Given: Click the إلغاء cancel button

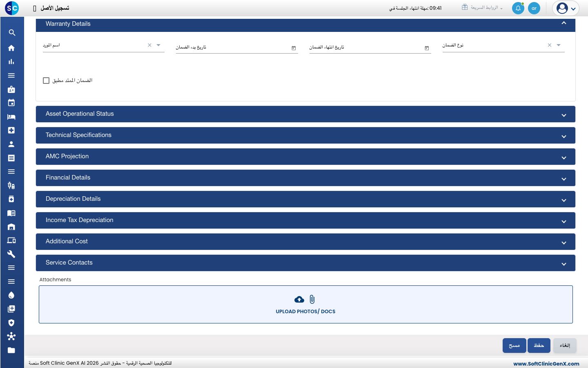Looking at the screenshot, I should click(x=565, y=346).
